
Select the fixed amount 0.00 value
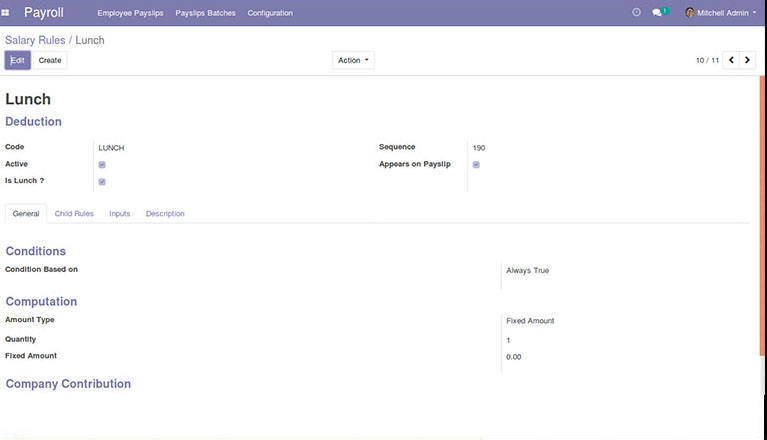pos(514,357)
